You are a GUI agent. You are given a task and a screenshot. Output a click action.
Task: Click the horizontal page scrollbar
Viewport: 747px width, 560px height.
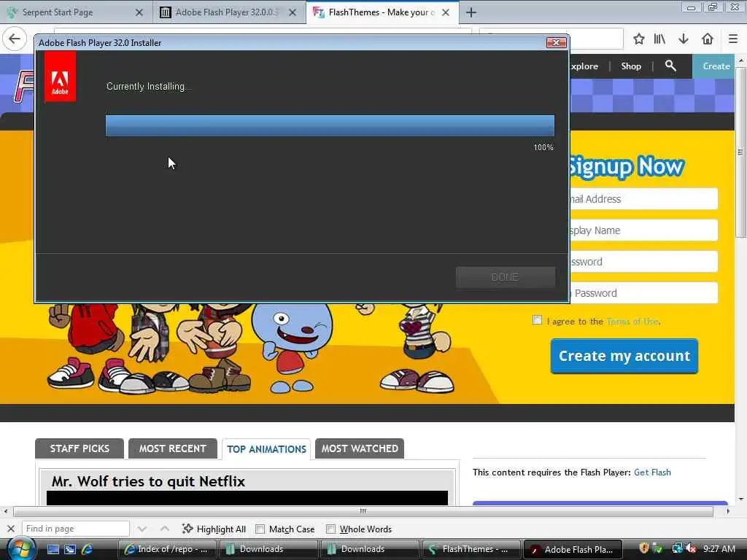[x=363, y=511]
